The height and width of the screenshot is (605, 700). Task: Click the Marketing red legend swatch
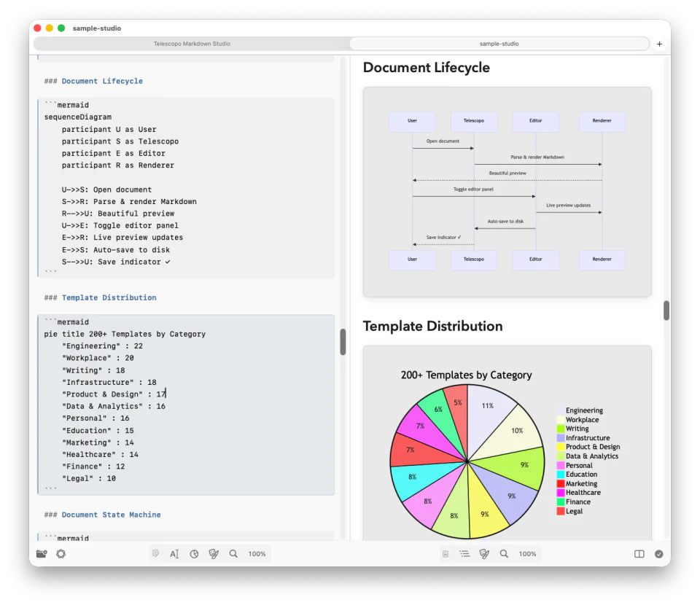[560, 484]
